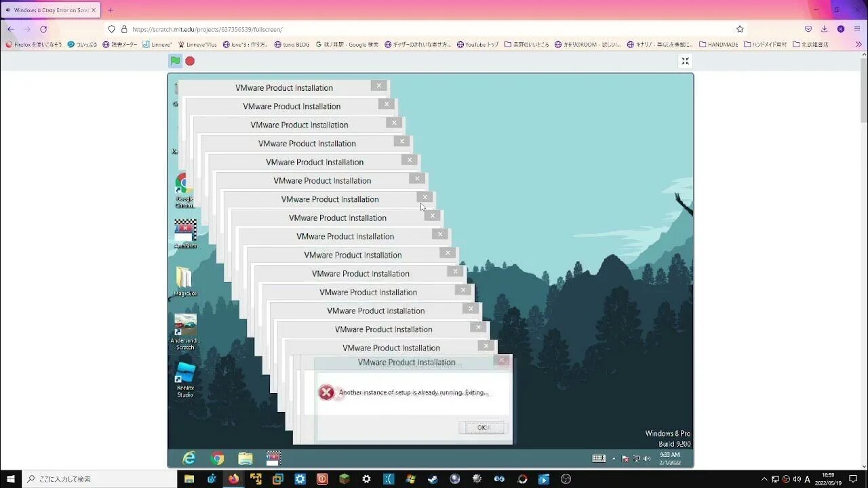Click the URL address bar

tap(427, 29)
